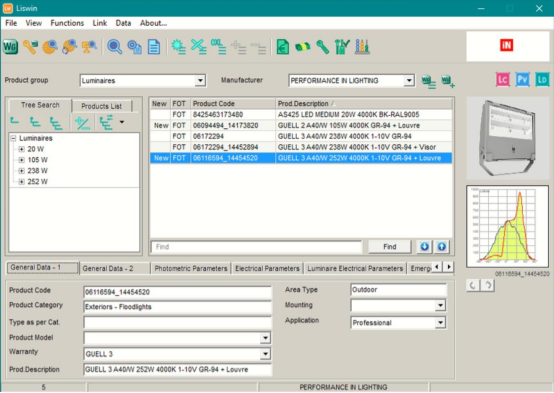Click the gears with document icon
Image resolution: width=554 pixels, height=393 pixels.
pyautogui.click(x=134, y=47)
